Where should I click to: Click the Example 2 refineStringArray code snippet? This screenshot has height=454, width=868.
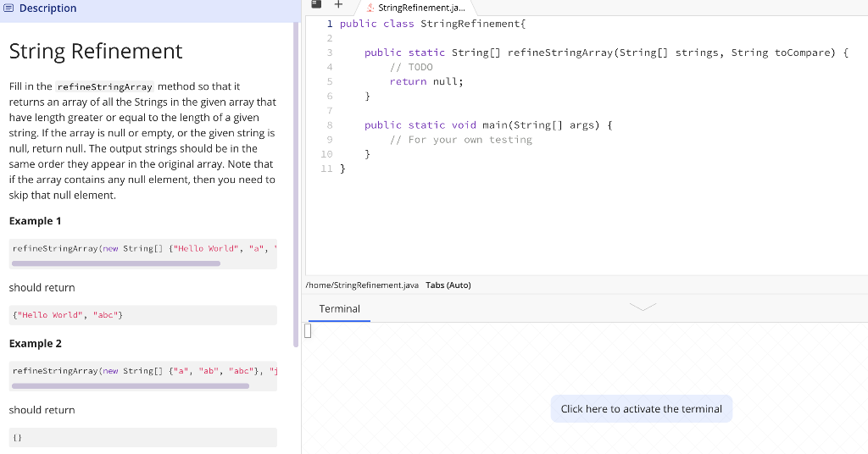(x=142, y=371)
